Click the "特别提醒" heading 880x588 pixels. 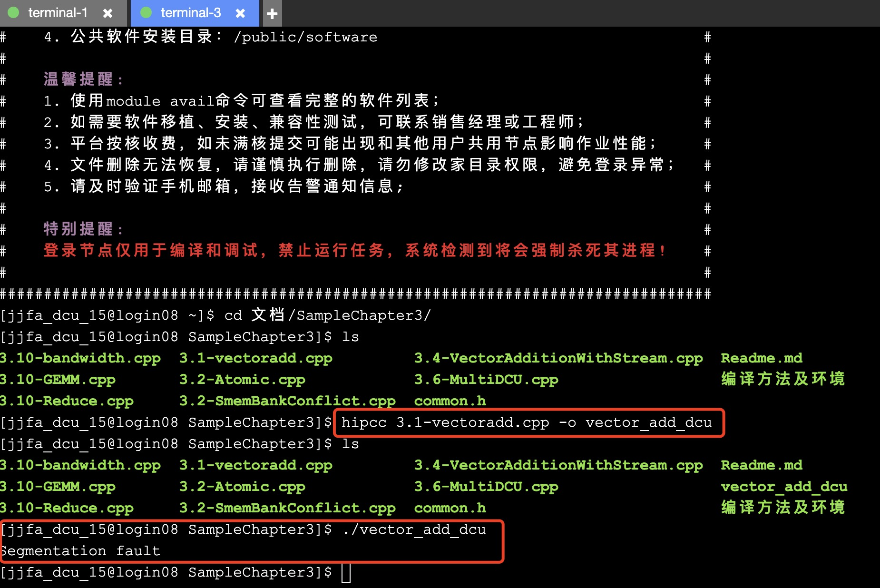point(83,229)
